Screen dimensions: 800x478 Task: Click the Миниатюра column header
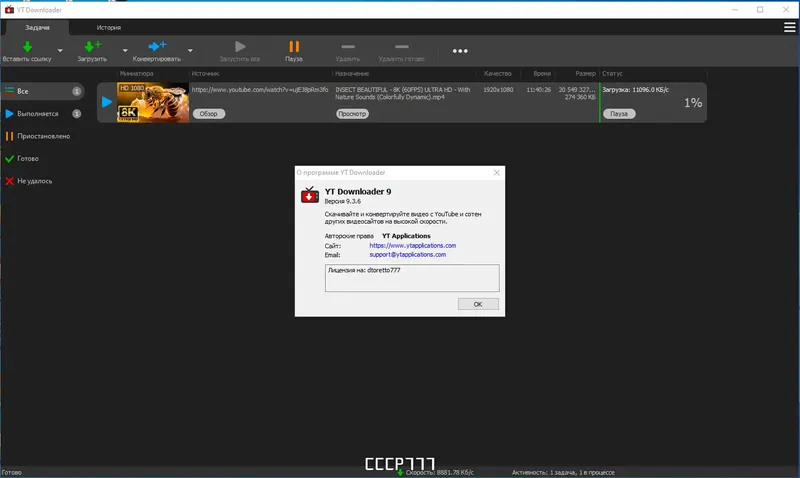[136, 74]
